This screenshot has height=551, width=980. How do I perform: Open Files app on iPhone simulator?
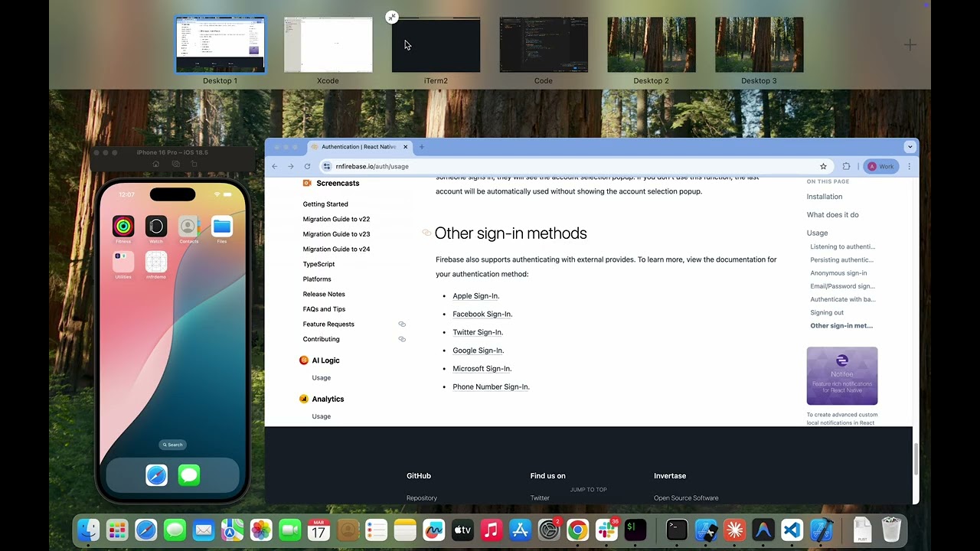[x=221, y=227]
